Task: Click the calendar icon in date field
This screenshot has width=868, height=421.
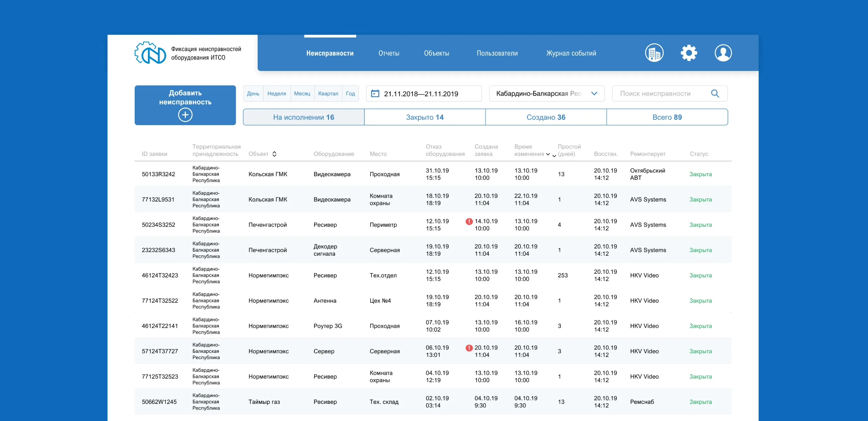Action: click(x=375, y=94)
